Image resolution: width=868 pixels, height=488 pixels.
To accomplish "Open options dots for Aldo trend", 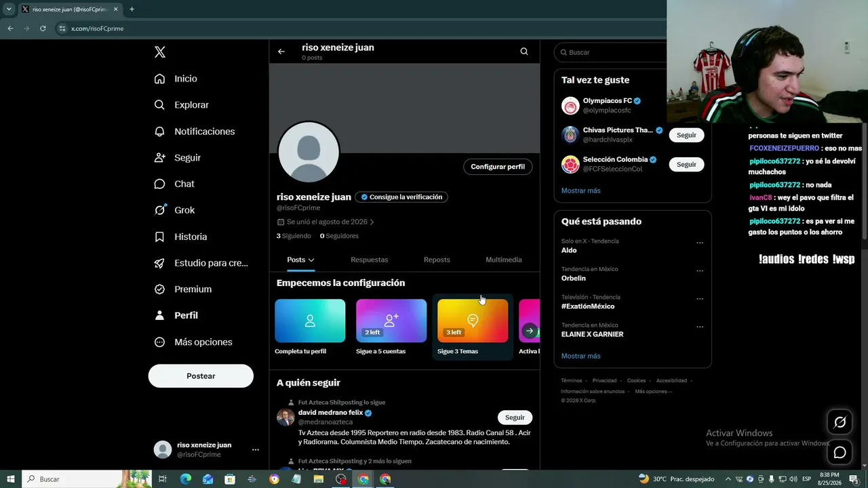I will point(700,243).
